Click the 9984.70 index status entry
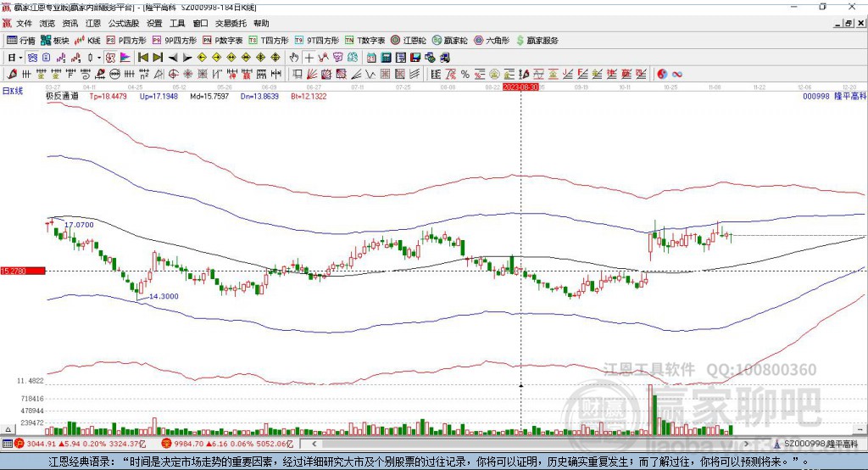Screen dimensions: 868x470 [228, 444]
